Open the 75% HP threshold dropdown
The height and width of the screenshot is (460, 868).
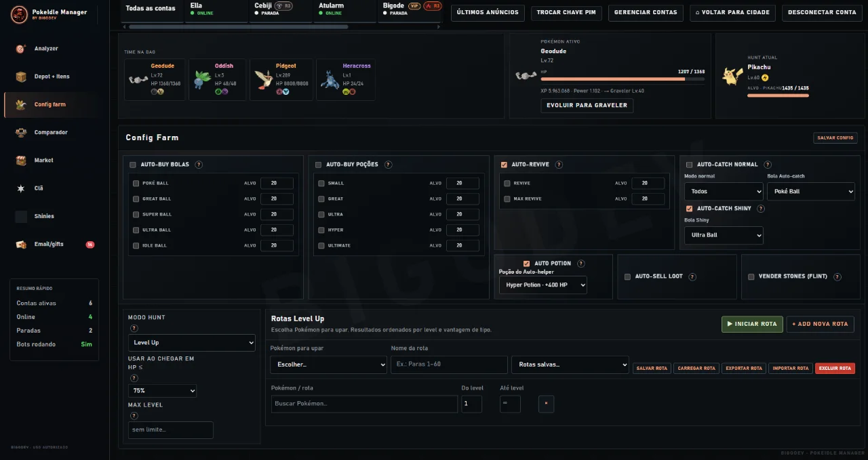point(163,391)
